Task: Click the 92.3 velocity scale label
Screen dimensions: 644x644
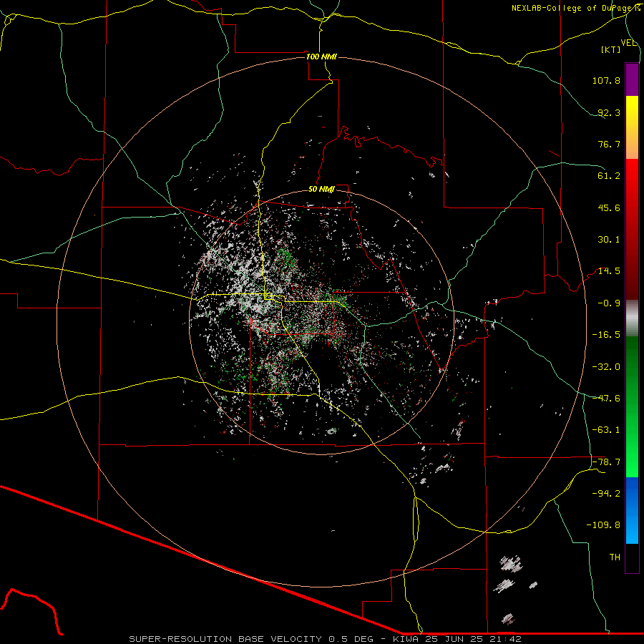Action: (x=609, y=112)
